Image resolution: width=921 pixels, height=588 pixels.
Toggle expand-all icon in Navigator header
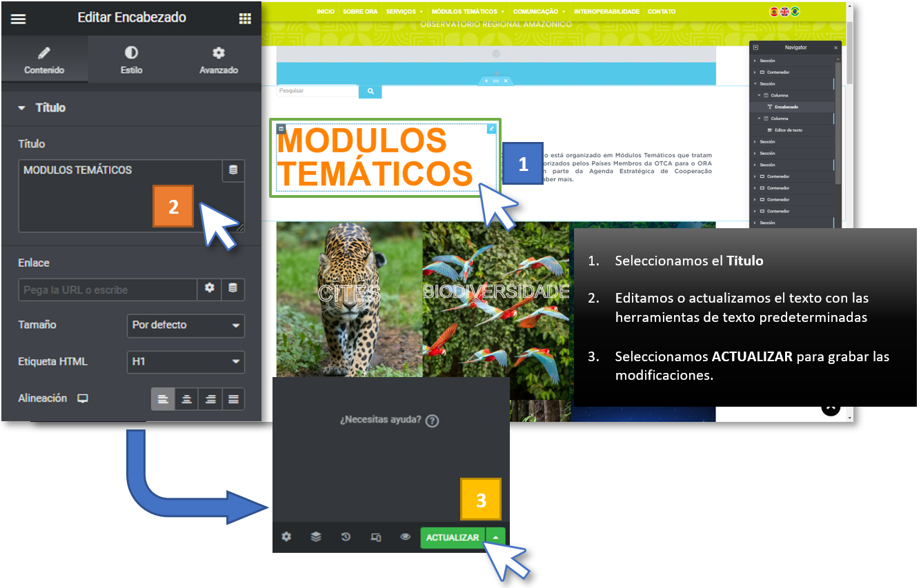[x=755, y=48]
